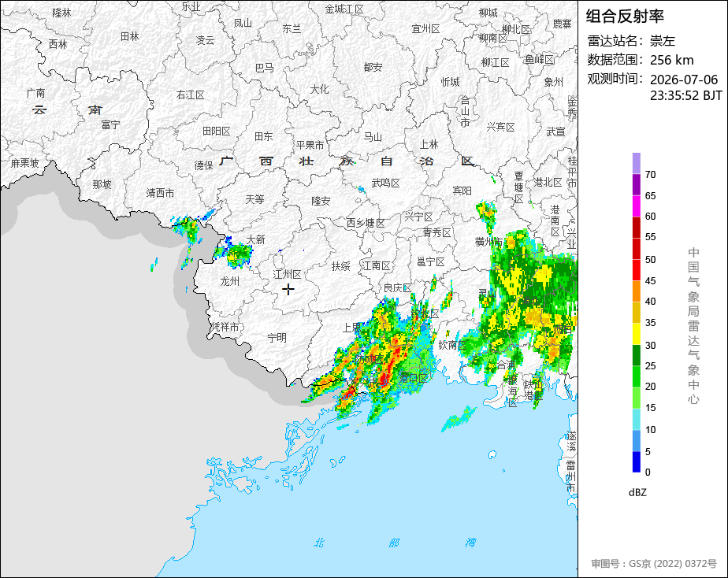The image size is (728, 578).
Task: Click the black cross radar station marker
Action: pyautogui.click(x=288, y=290)
